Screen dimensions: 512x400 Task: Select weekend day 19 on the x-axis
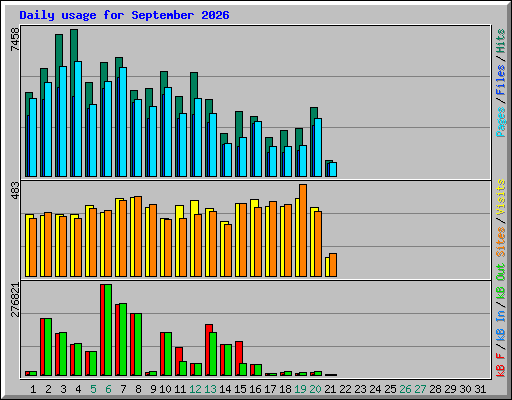tap(300, 389)
